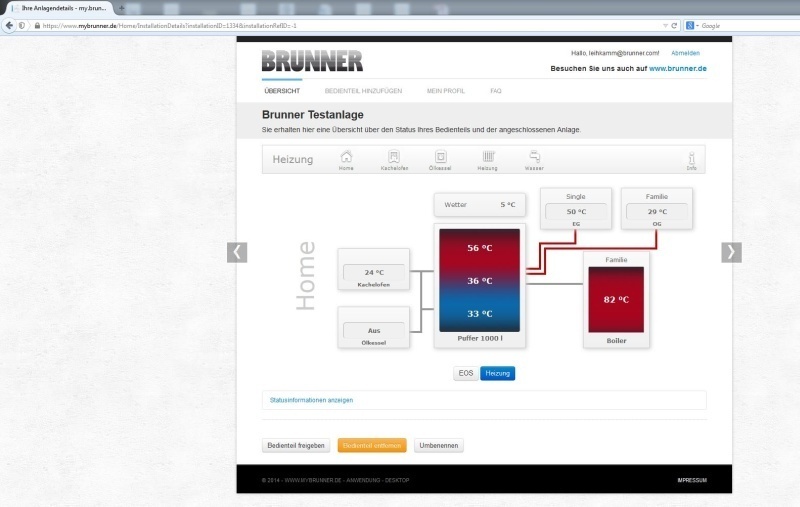
Task: Click the '56 °C' top buffer value
Action: 480,248
